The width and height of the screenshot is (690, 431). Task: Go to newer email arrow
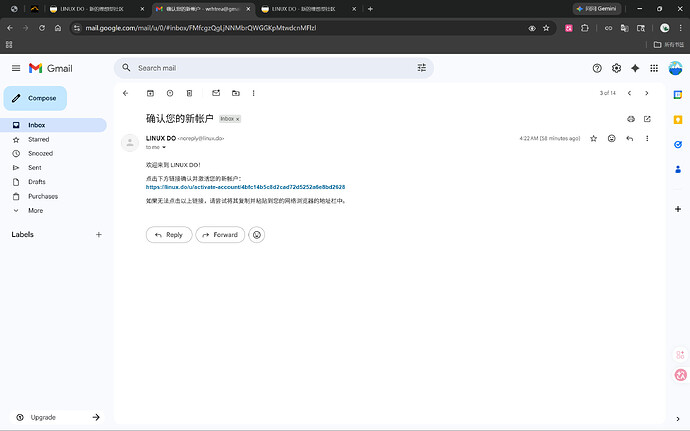pos(629,93)
